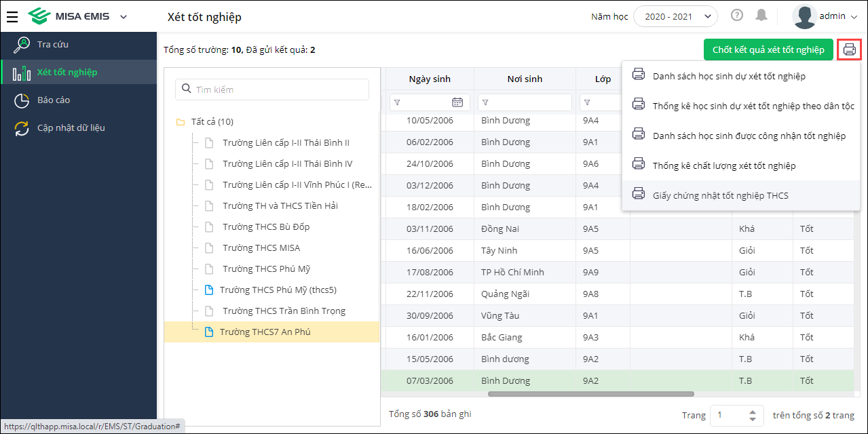Open the notifications bell icon
The width and height of the screenshot is (868, 434).
[x=761, y=16]
